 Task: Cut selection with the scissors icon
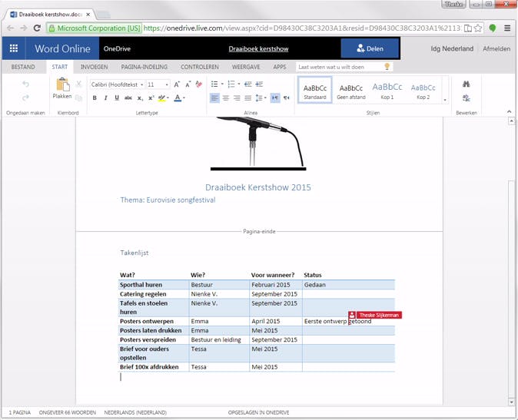click(x=78, y=84)
